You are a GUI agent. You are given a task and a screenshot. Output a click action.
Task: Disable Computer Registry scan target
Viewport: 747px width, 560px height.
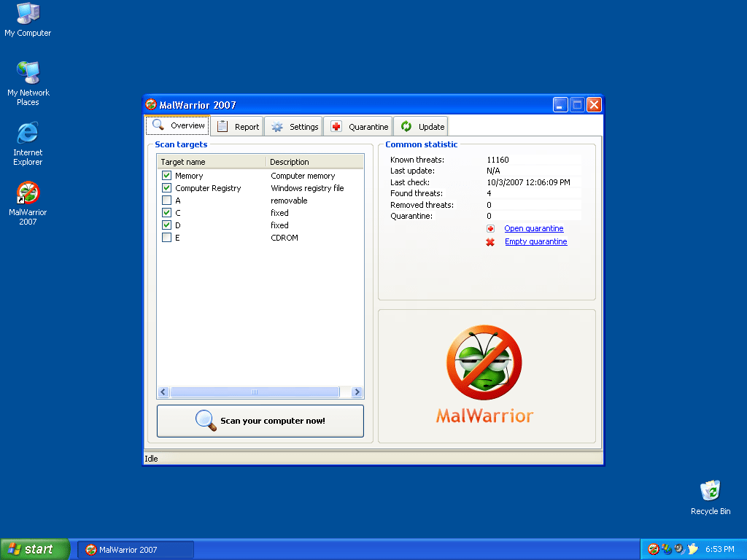[x=167, y=188]
